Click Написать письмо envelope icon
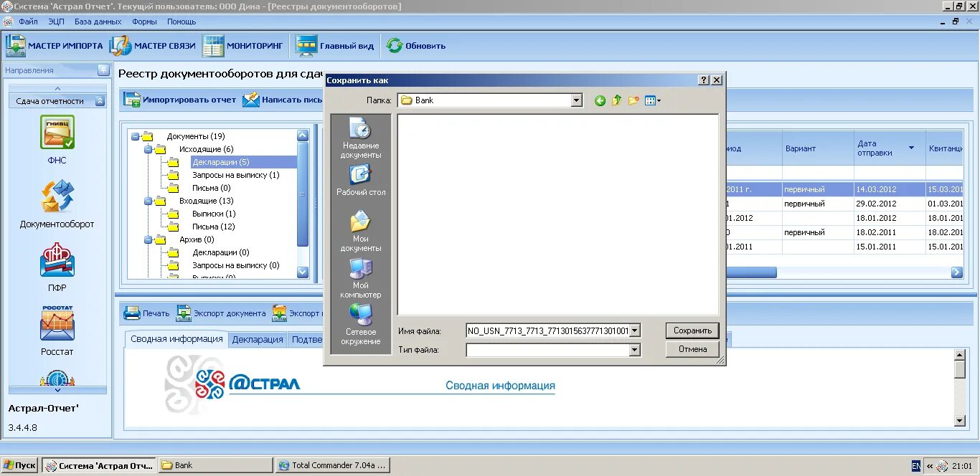 [x=250, y=100]
